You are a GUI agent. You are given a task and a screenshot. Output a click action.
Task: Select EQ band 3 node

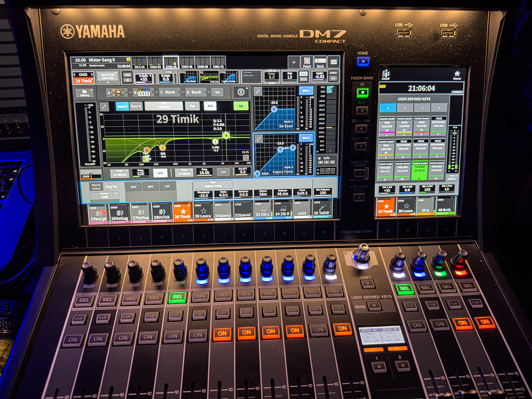(215, 141)
